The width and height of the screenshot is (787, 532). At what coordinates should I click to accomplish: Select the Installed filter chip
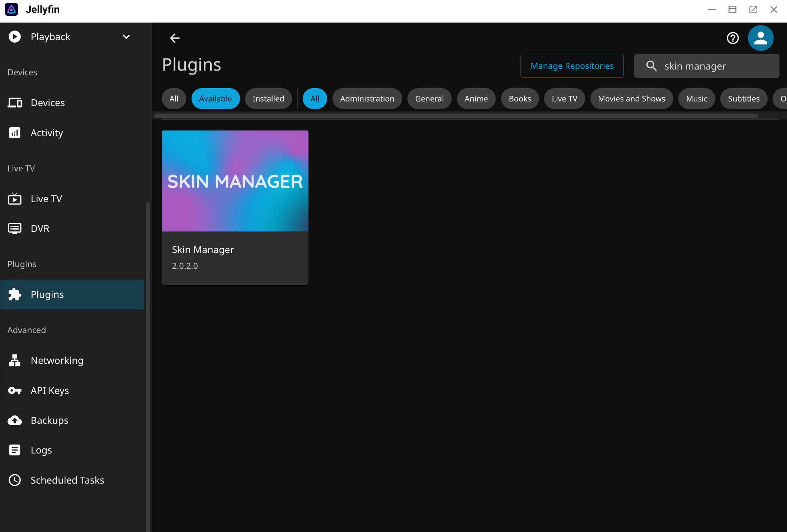268,99
